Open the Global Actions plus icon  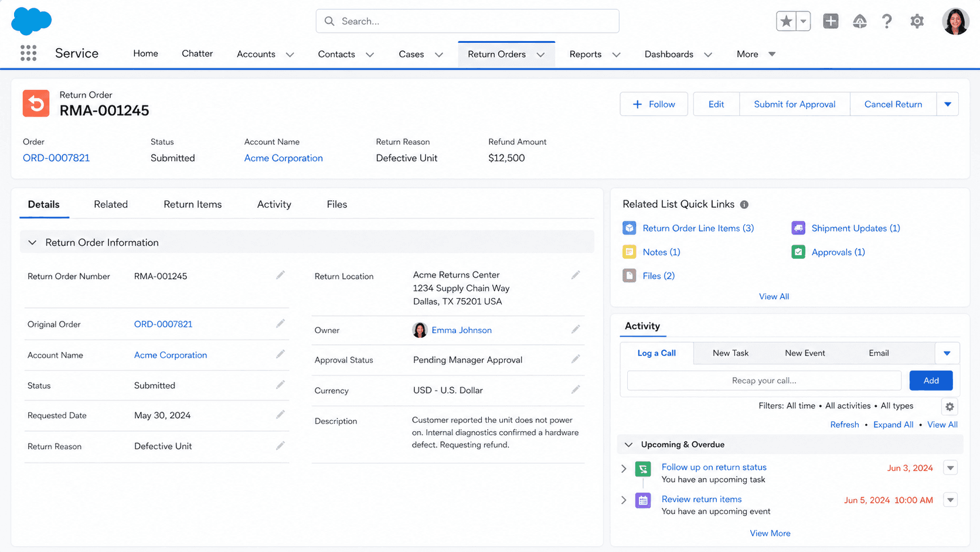coord(831,21)
